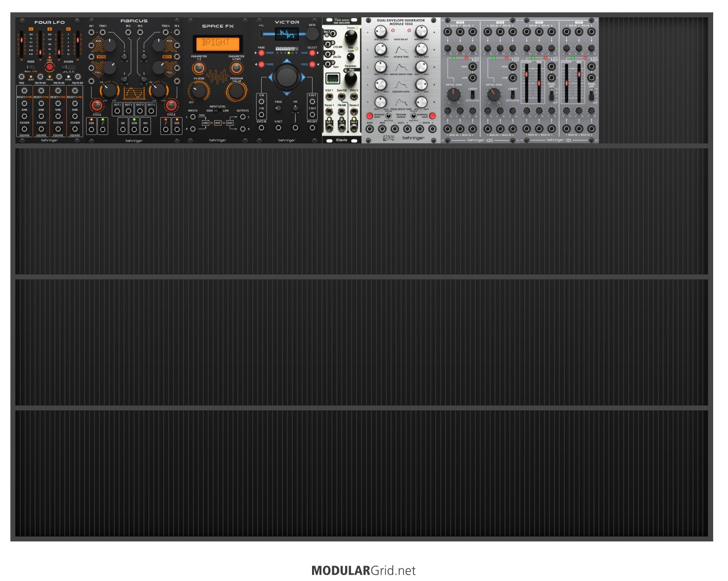Click the EOC output jack on Abacus
The width and height of the screenshot is (728, 581).
click(177, 130)
